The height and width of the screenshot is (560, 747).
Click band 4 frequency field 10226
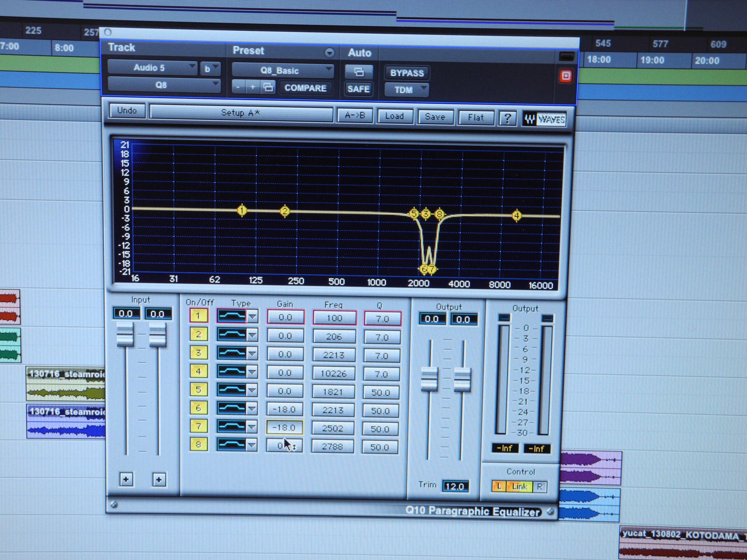[x=334, y=373]
